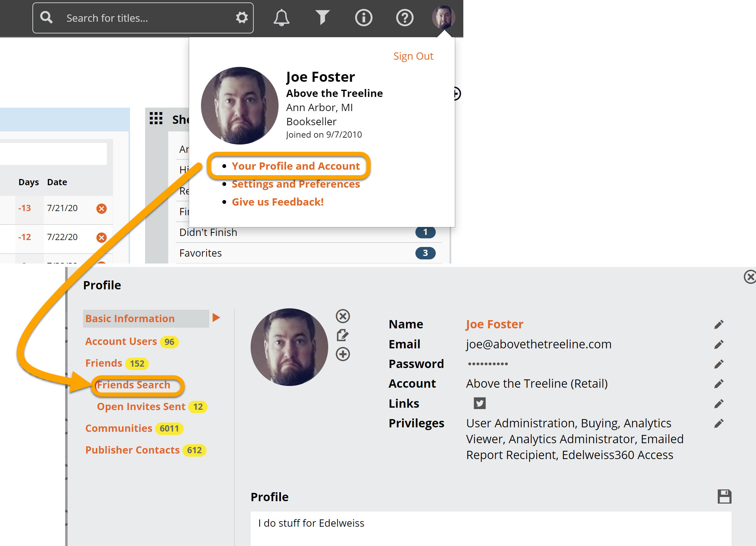
Task: Open the shelves grid menu icon
Action: tap(156, 118)
